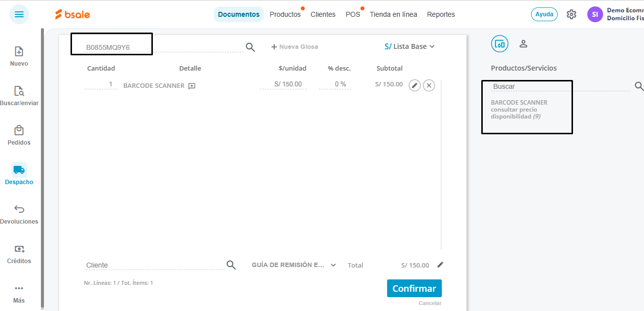Expand the Guía de Remisión document type dropdown

click(294, 265)
